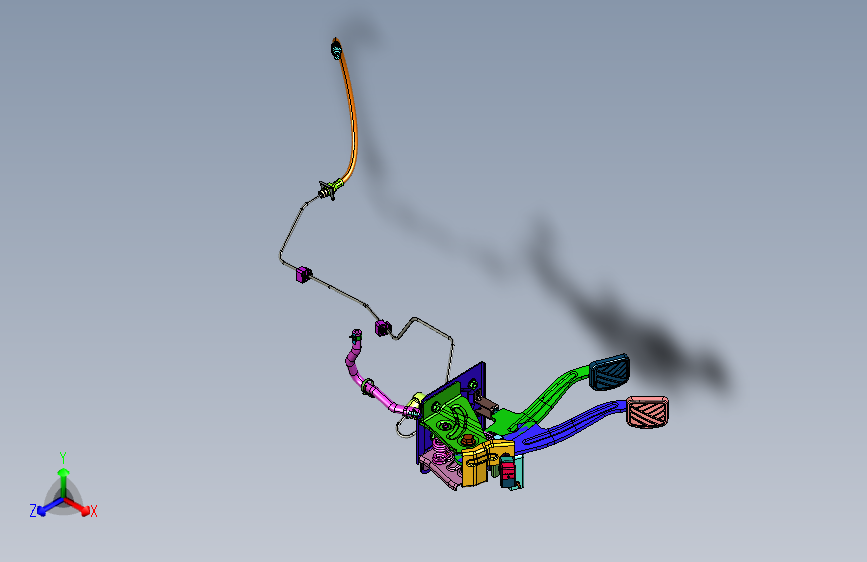The width and height of the screenshot is (867, 562).
Task: Select the salmon-colored pedal pad
Action: click(647, 412)
